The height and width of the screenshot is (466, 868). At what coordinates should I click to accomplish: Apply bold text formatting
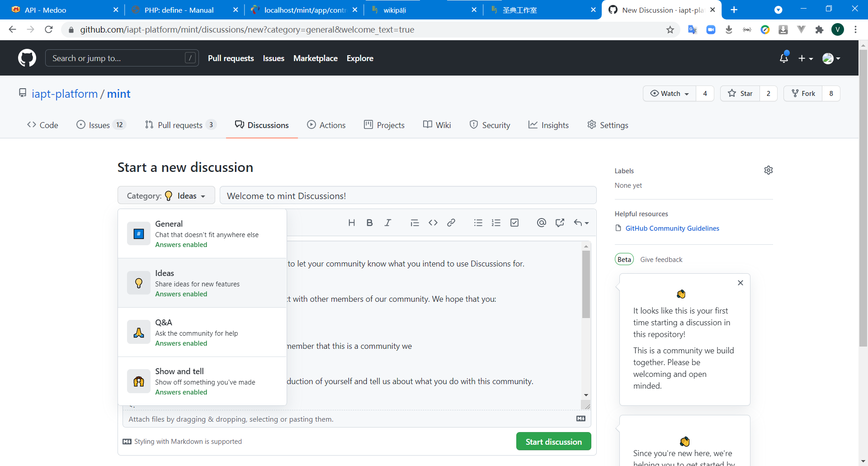(x=370, y=223)
